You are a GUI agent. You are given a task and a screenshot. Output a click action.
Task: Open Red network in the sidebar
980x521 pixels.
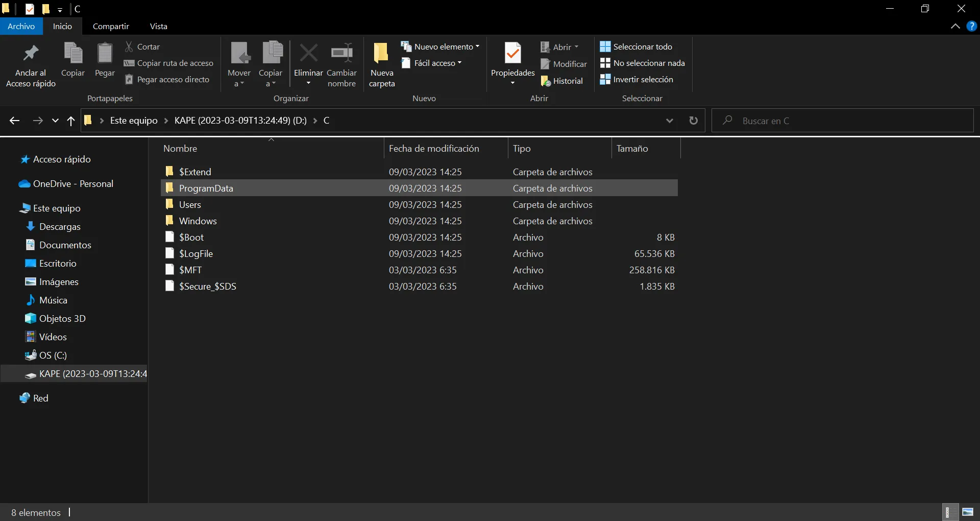coord(34,398)
